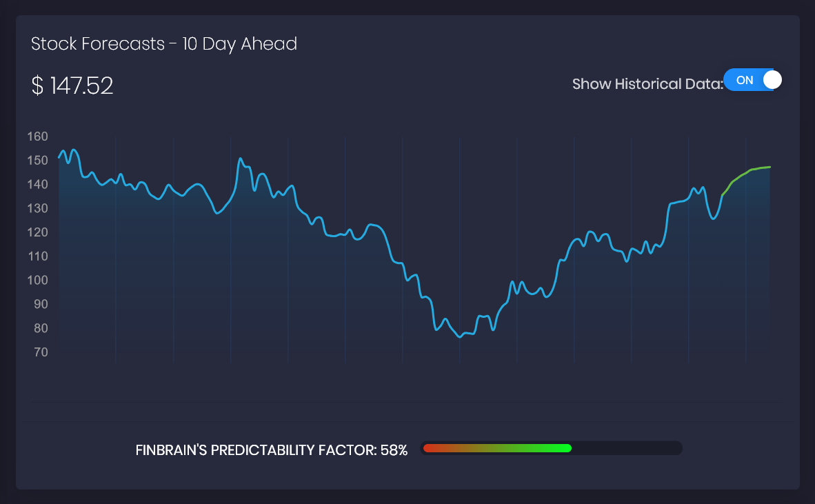Click the 150 label on the price axis
This screenshot has width=815, height=504.
point(37,161)
